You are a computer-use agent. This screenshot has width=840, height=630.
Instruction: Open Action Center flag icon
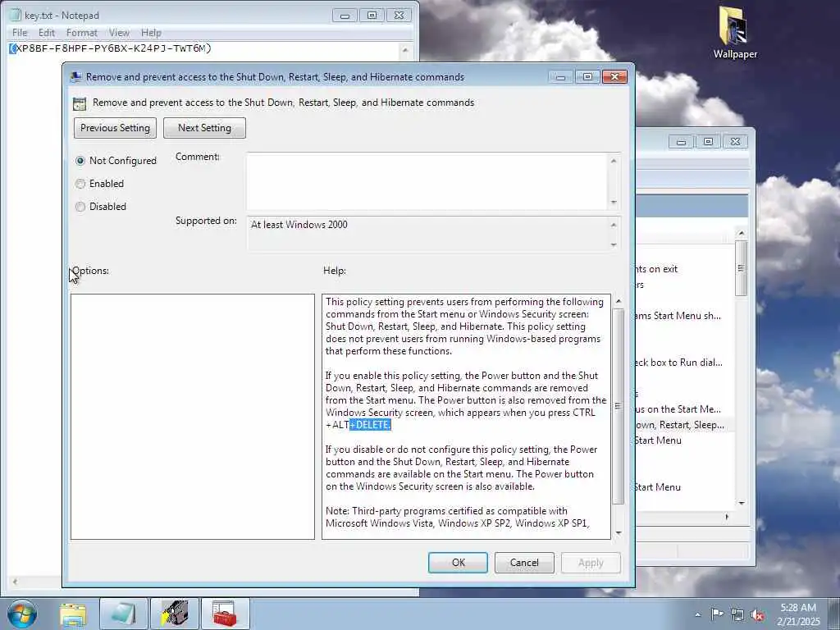coord(717,614)
